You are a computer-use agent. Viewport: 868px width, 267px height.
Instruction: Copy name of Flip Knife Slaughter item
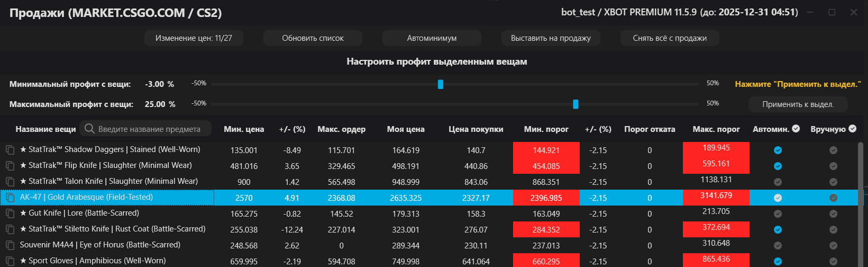[10, 166]
